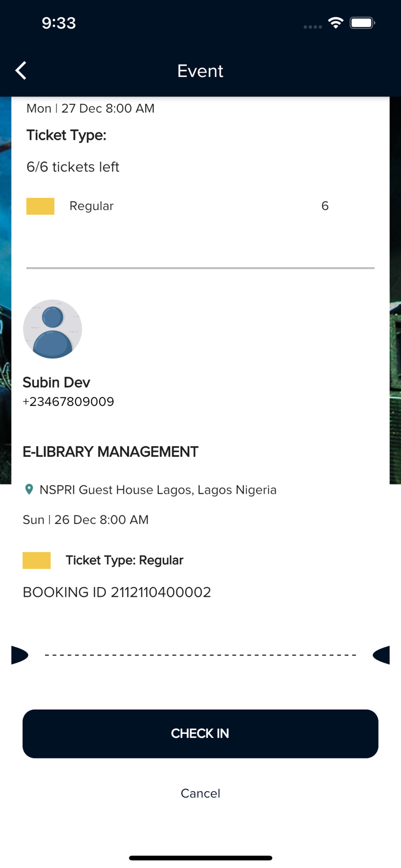The width and height of the screenshot is (401, 868).
Task: Tap the home indicator bar
Action: (200, 858)
